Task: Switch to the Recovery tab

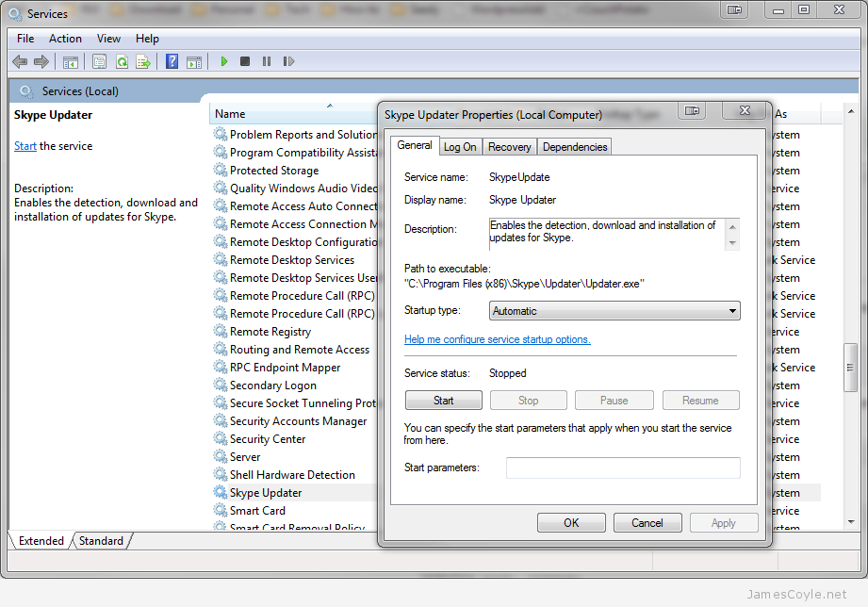Action: (x=509, y=147)
